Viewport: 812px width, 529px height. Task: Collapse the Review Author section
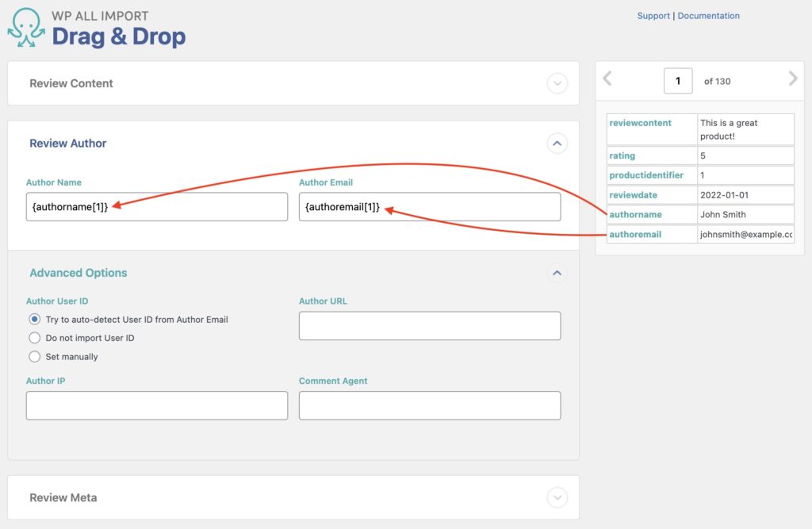(557, 143)
